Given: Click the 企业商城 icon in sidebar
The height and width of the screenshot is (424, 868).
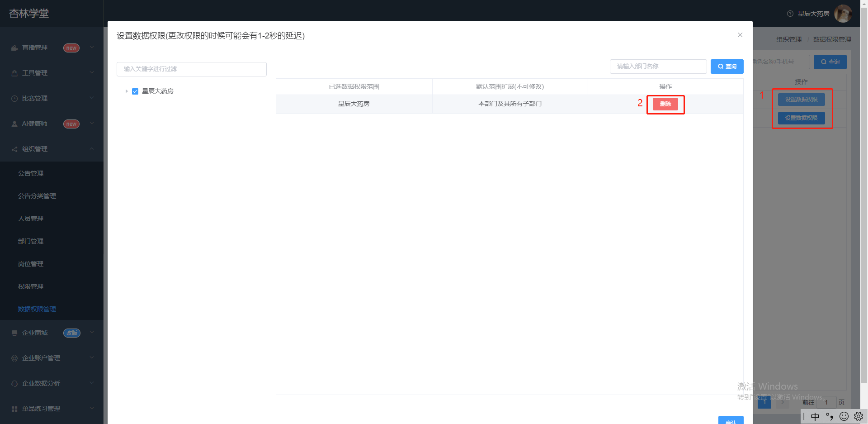Looking at the screenshot, I should tap(14, 333).
